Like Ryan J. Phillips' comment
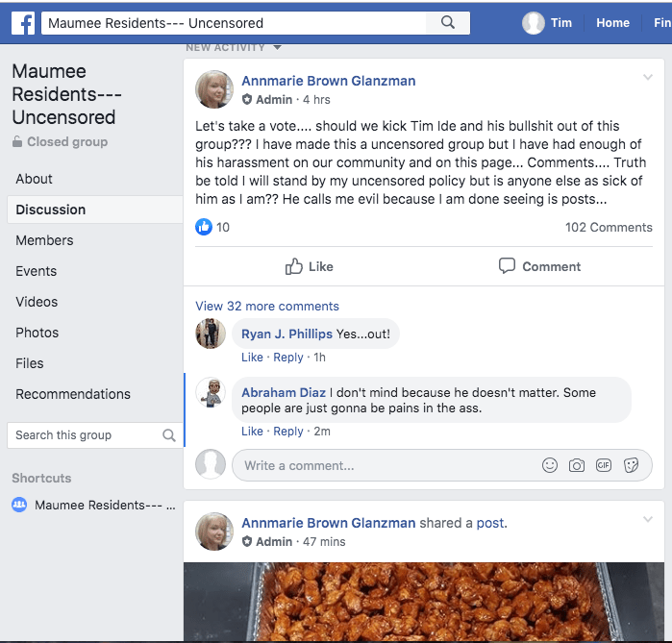The image size is (672, 643). tap(252, 358)
